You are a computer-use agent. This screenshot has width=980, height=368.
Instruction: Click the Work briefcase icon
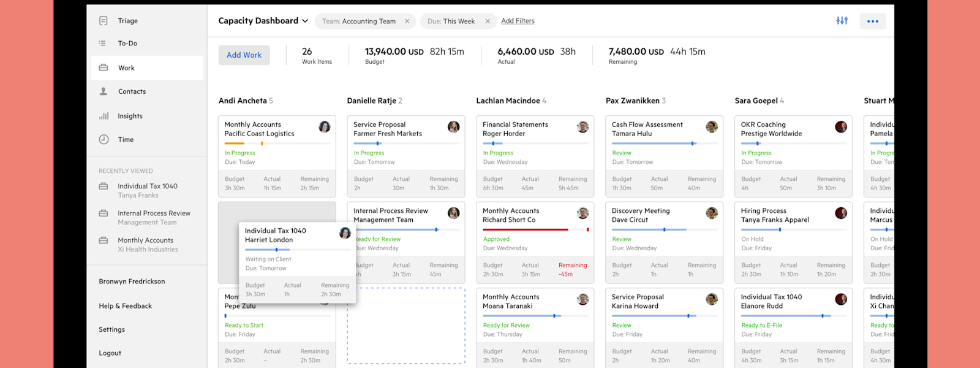[x=104, y=67]
